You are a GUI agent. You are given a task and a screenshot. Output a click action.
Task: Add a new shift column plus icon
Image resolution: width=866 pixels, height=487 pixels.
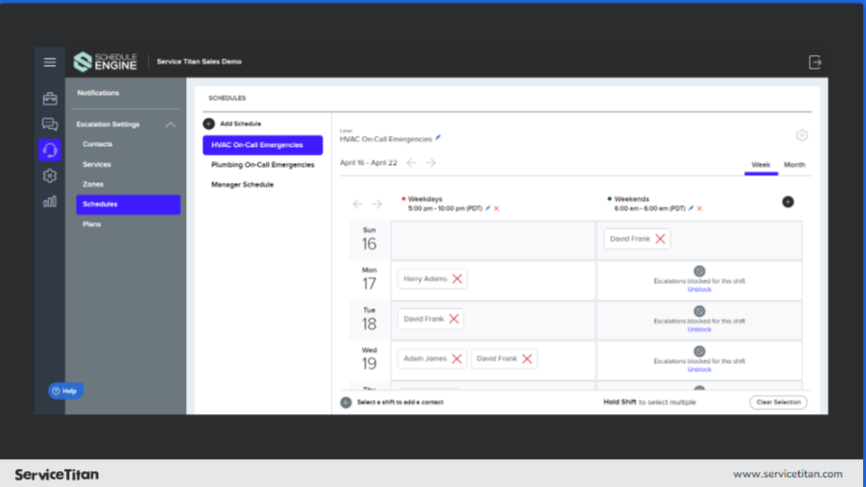coord(788,202)
